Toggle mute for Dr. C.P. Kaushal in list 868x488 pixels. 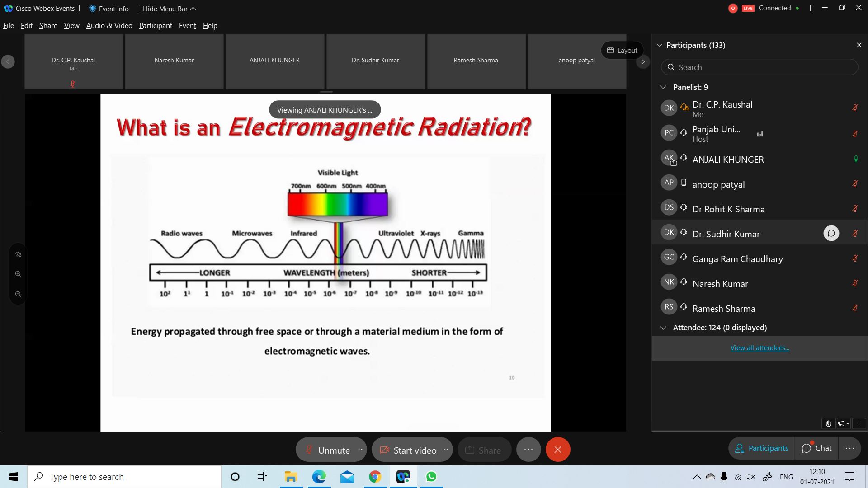click(x=855, y=108)
